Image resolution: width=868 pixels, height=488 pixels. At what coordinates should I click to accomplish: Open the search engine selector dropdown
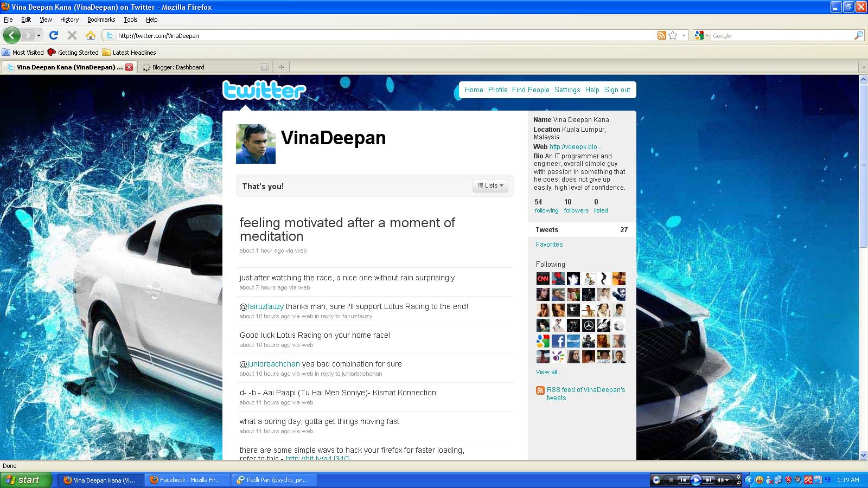pos(707,35)
